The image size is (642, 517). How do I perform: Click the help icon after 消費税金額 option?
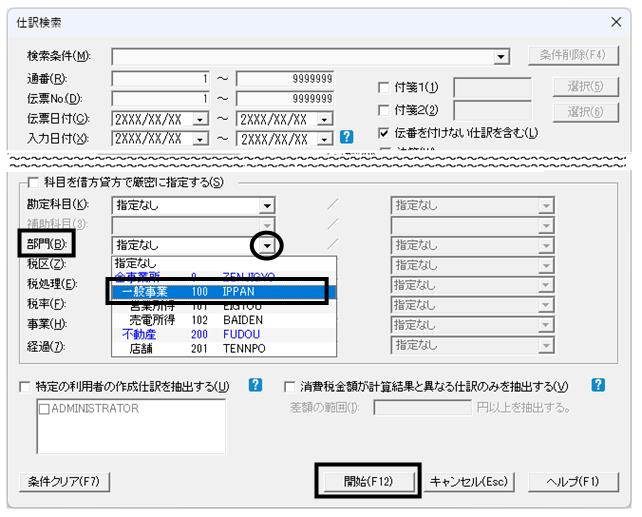[x=597, y=385]
